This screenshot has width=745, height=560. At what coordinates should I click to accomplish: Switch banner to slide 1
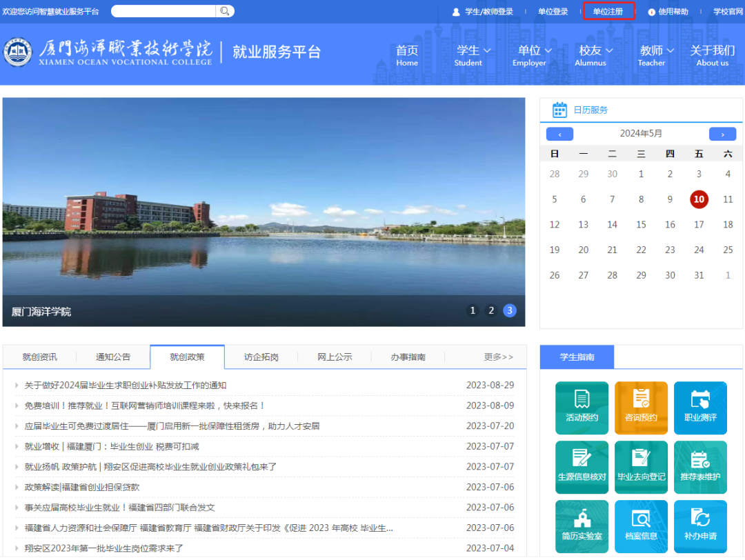tap(473, 310)
